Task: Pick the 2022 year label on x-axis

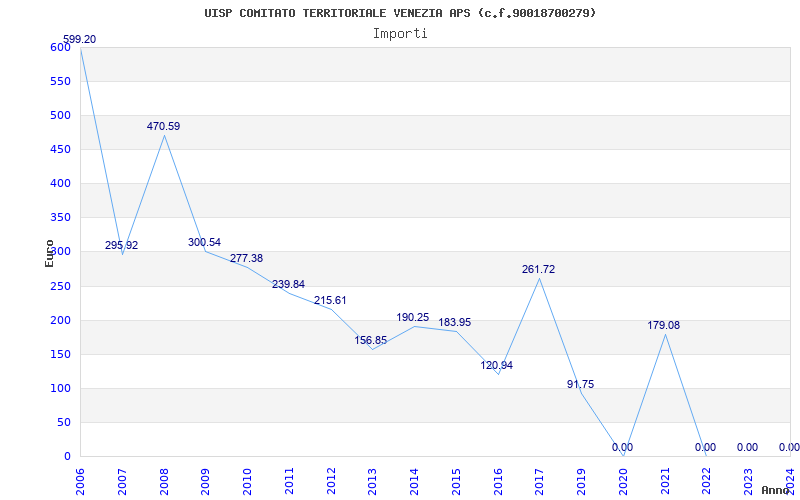Action: 707,481
